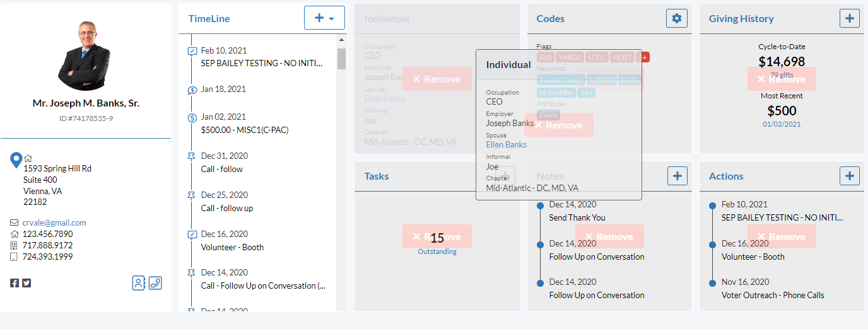
Task: Open the contact card icon button
Action: click(139, 282)
